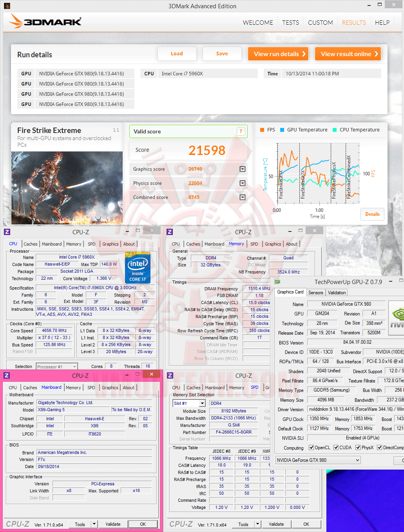Click Validate in SPD CPU-Z window

click(276, 524)
